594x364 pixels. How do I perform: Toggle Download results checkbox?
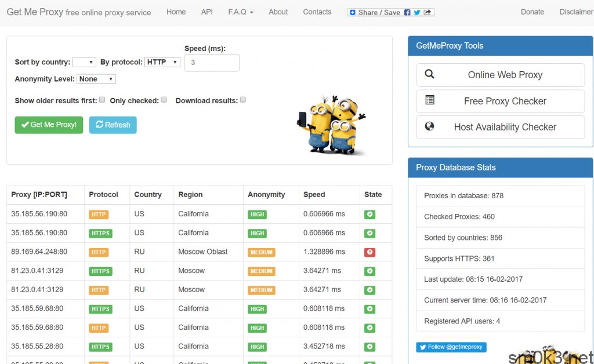tap(243, 100)
